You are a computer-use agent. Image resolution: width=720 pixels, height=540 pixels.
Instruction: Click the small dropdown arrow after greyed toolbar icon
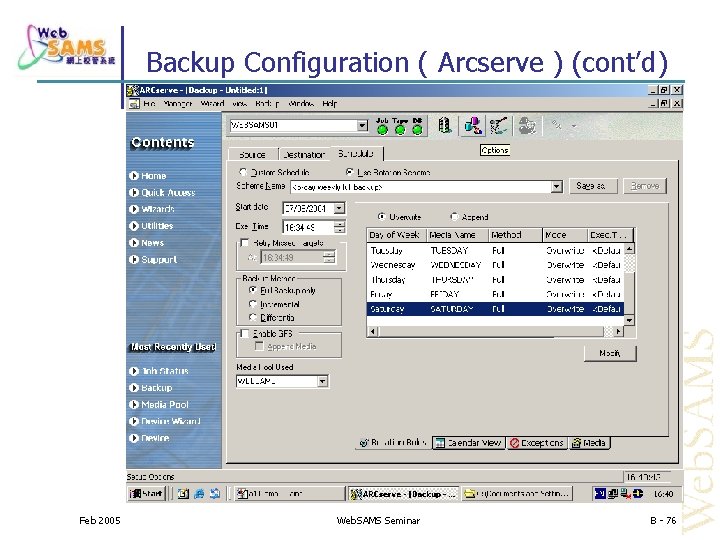pos(574,125)
